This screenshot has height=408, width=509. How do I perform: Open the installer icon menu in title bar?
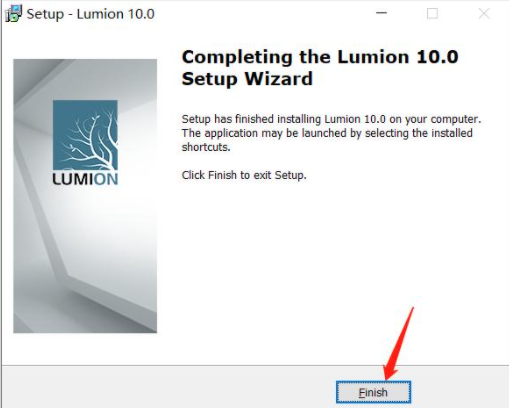[13, 14]
